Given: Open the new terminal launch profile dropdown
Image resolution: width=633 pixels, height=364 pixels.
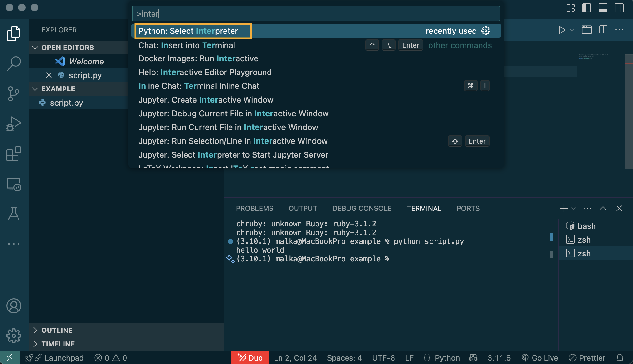Looking at the screenshot, I should point(574,209).
